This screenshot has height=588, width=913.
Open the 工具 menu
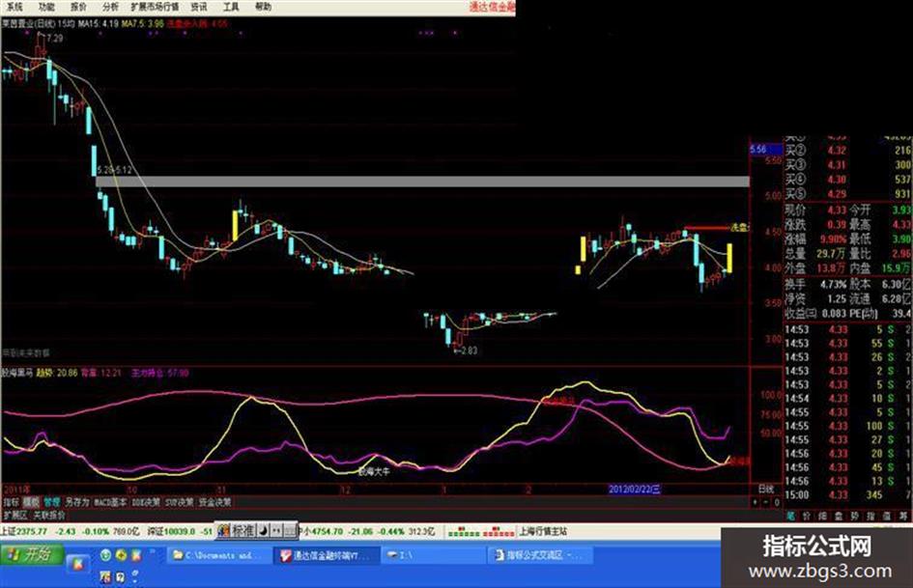(x=231, y=7)
